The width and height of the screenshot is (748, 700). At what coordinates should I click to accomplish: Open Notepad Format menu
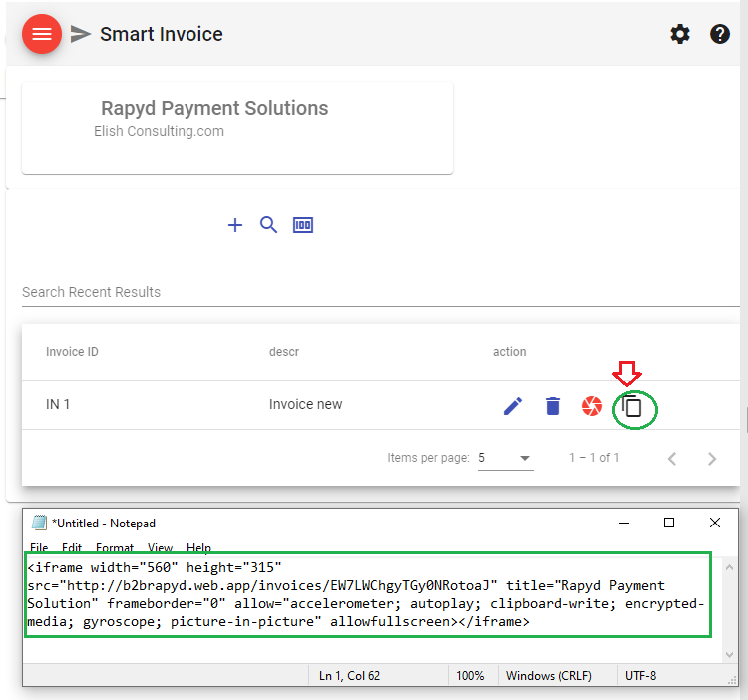pyautogui.click(x=115, y=547)
